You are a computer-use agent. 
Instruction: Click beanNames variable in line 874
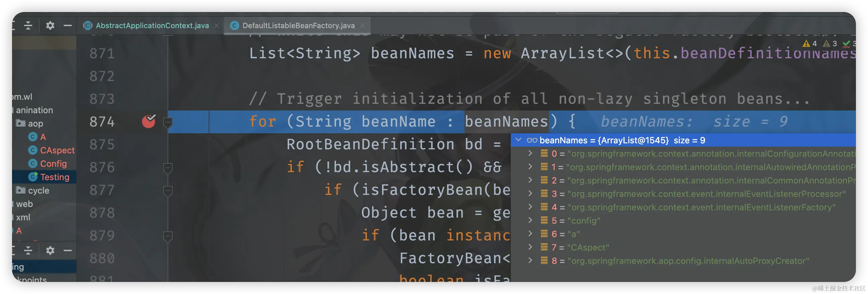tap(506, 122)
